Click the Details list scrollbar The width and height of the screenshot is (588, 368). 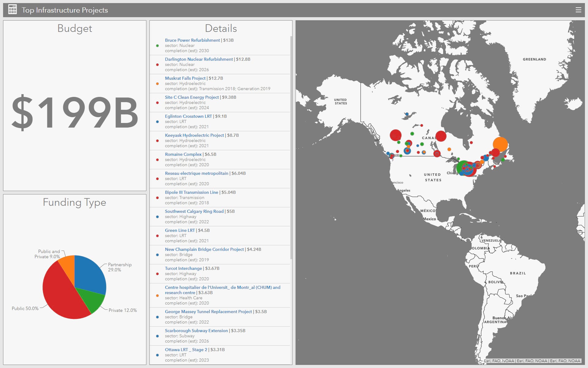coord(291,147)
